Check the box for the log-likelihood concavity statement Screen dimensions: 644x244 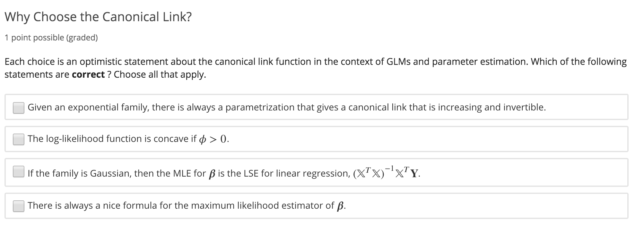tap(19, 139)
